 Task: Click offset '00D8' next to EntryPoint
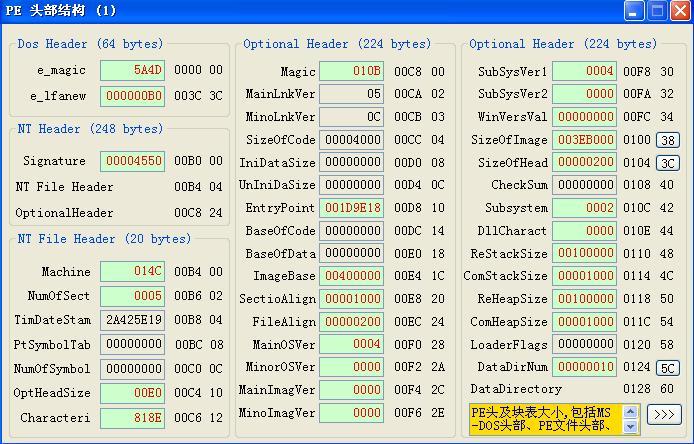point(408,208)
